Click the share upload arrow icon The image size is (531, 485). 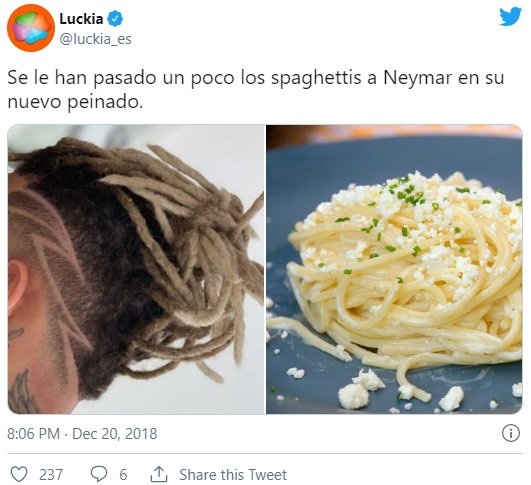coord(159,474)
